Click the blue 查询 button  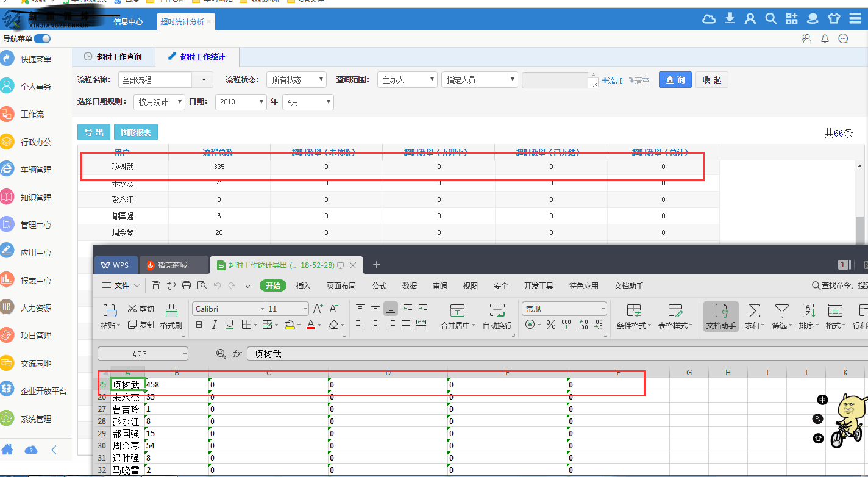675,80
